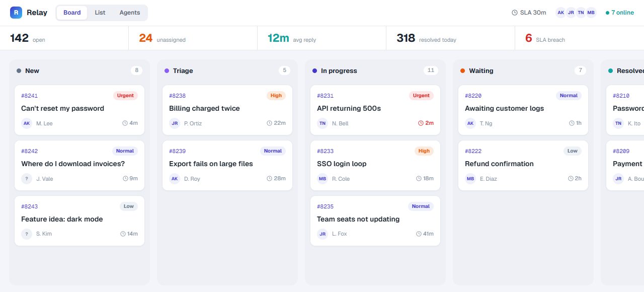The width and height of the screenshot is (644, 292).
Task: Click the In progress count badge 11
Action: [431, 70]
